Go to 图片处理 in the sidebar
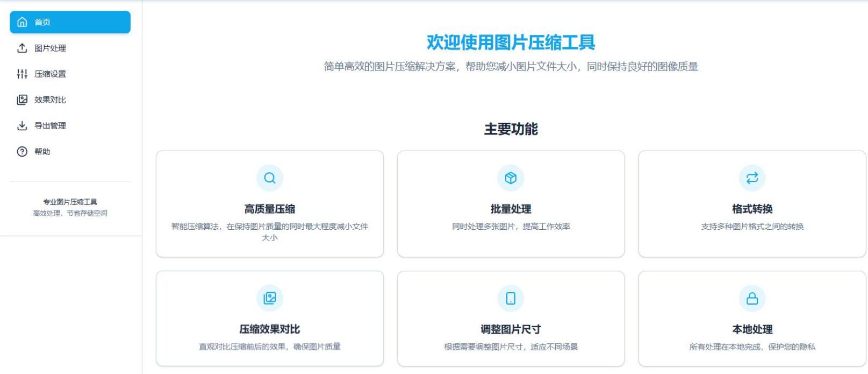 tap(70, 48)
